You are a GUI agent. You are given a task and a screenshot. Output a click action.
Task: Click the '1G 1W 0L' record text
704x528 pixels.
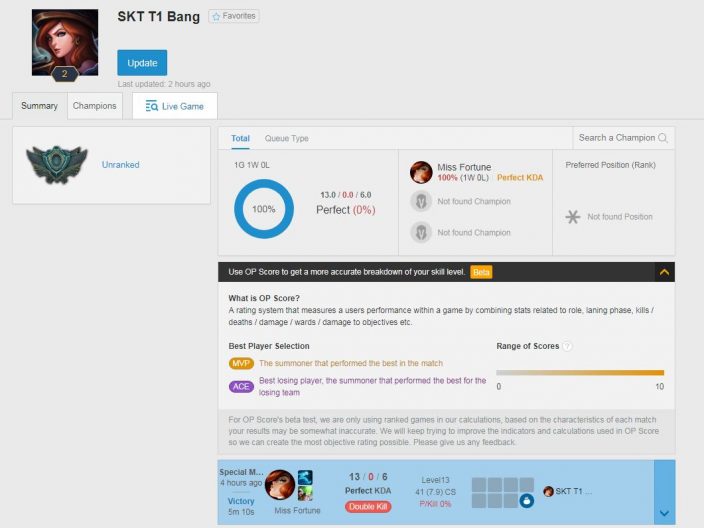251,165
